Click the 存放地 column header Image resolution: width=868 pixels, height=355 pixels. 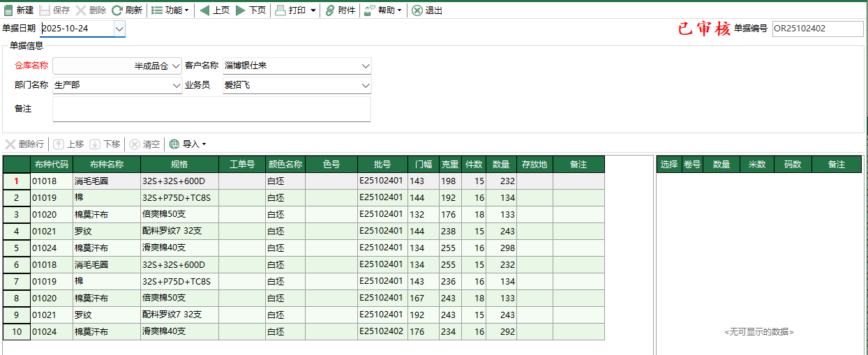point(534,165)
